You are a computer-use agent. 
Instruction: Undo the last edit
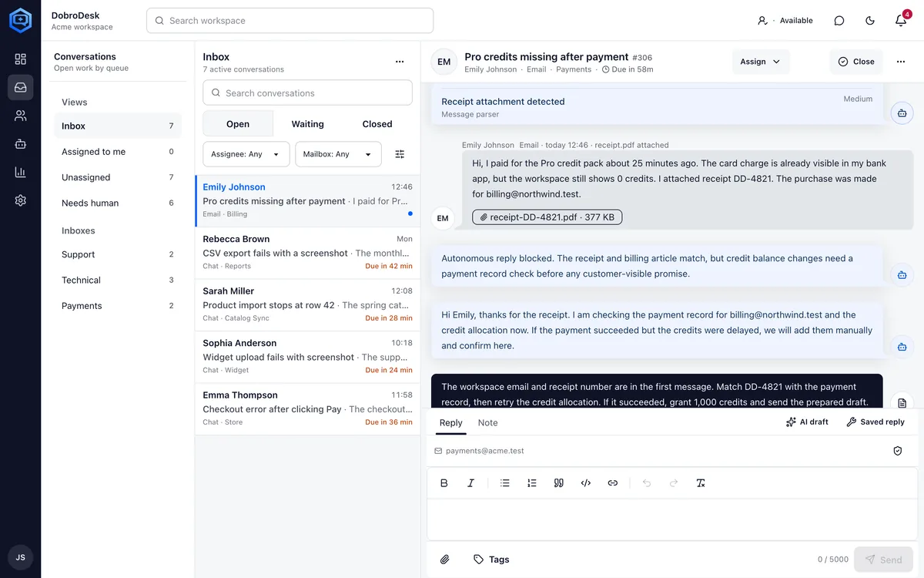coord(647,483)
